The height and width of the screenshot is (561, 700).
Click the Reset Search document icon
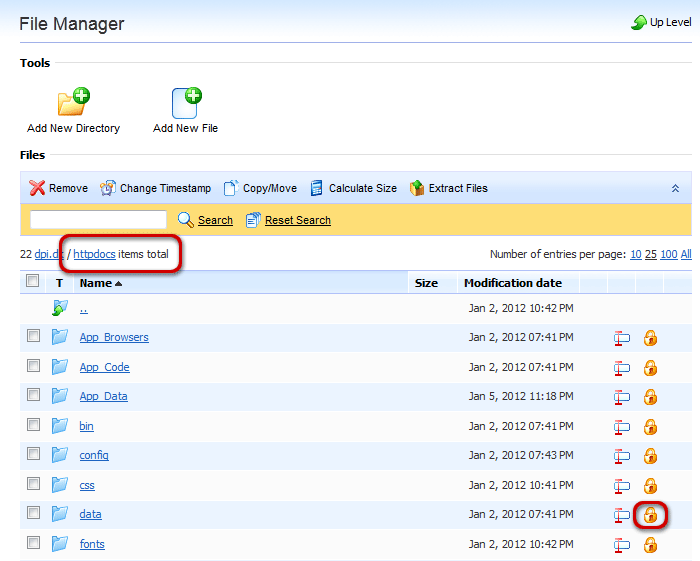[x=253, y=220]
